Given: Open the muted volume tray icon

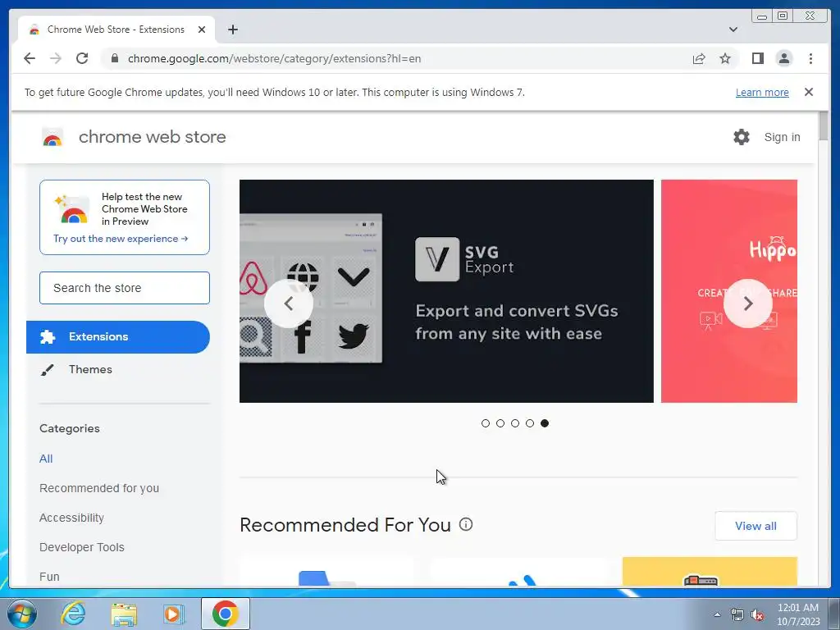Looking at the screenshot, I should point(757,615).
